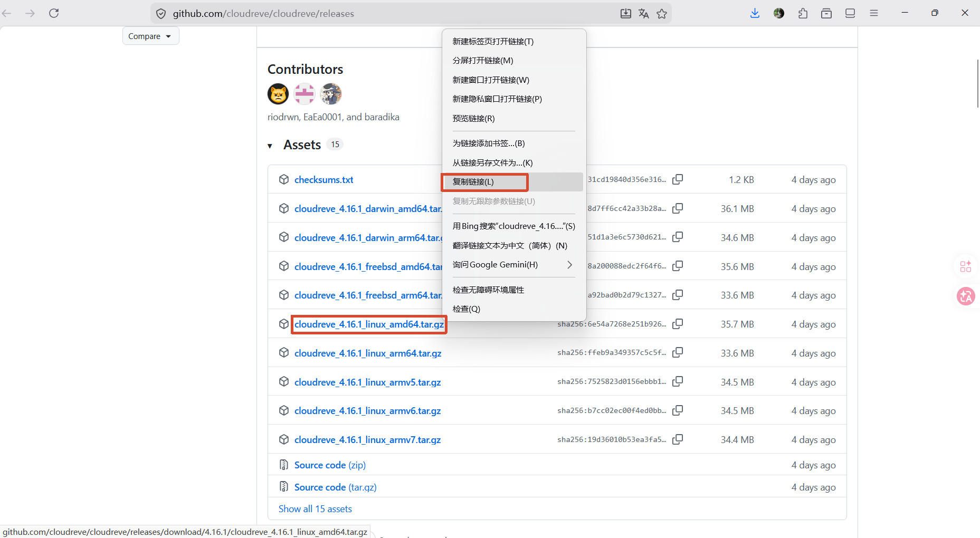
Task: Download cloudreve_4.16.1_linux_armv6.tar.gz
Action: (367, 411)
